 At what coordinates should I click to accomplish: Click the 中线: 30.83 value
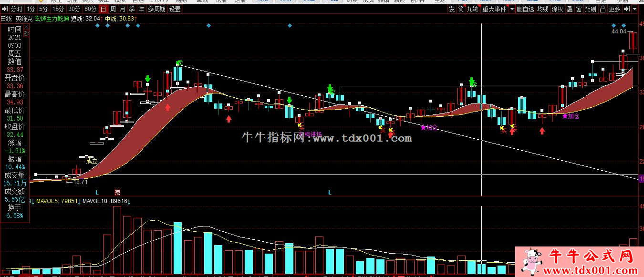(121, 19)
